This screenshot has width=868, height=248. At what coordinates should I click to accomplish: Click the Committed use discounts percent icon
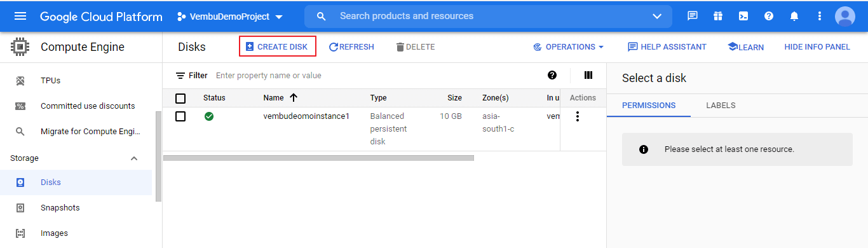(20, 106)
